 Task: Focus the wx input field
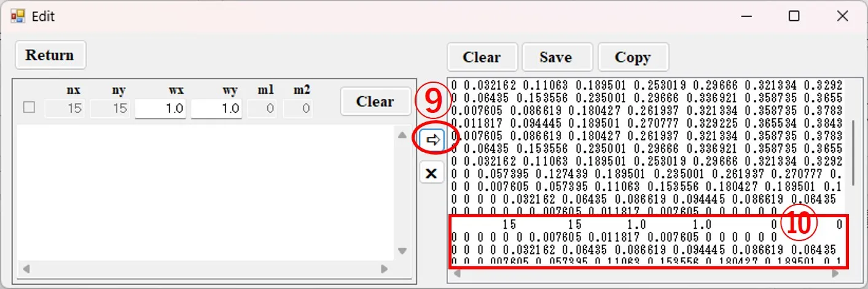(x=160, y=109)
